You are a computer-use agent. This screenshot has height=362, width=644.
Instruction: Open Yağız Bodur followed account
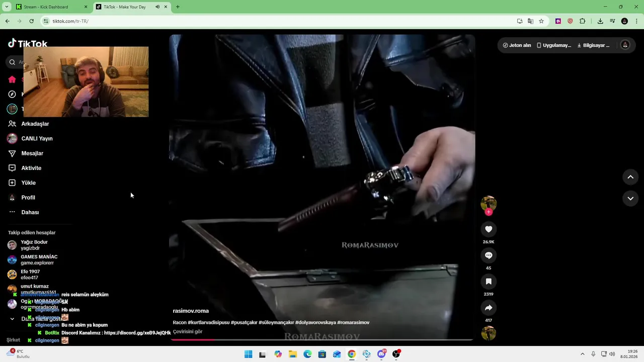point(34,245)
